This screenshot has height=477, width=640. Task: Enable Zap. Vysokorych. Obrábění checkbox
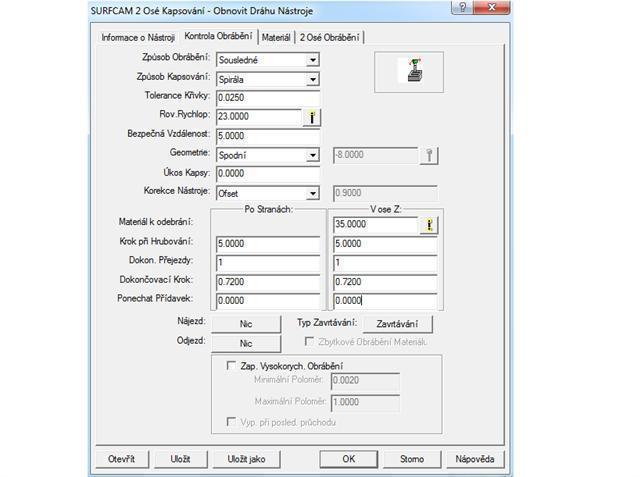[233, 366]
